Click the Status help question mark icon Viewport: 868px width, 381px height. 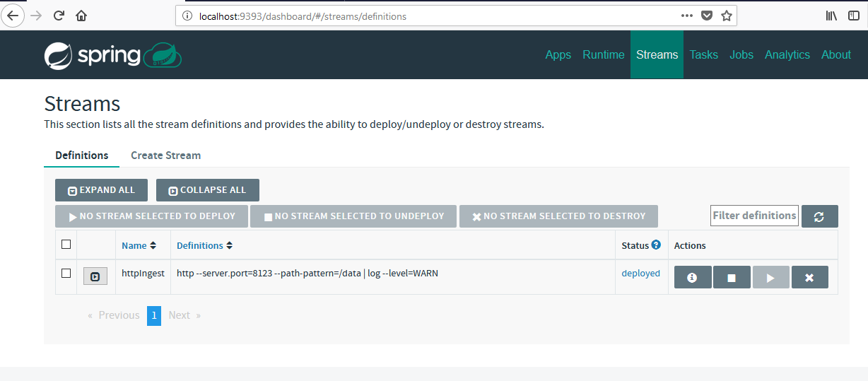[x=656, y=245]
